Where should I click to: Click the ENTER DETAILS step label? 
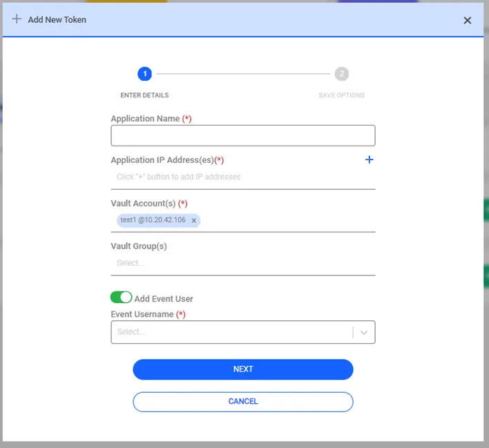(144, 95)
